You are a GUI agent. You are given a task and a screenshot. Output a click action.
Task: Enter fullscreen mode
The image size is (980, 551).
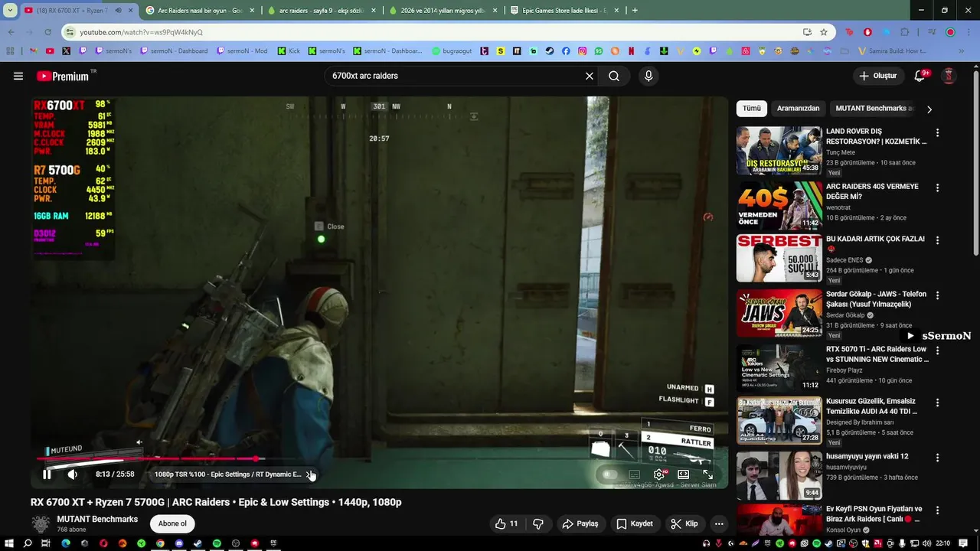click(x=708, y=474)
